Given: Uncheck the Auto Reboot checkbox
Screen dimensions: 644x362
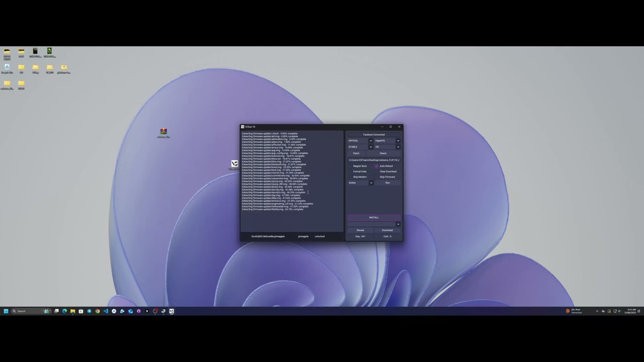Looking at the screenshot, I should [377, 166].
